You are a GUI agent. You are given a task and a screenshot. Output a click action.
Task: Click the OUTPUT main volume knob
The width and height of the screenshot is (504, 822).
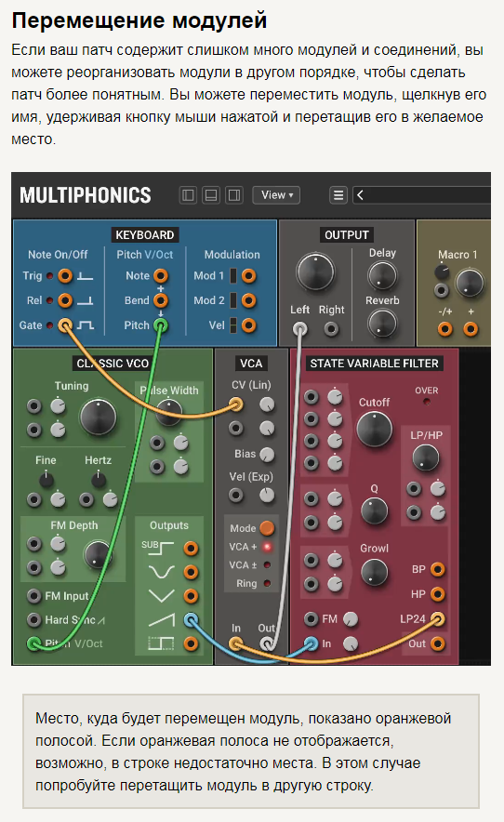point(315,272)
